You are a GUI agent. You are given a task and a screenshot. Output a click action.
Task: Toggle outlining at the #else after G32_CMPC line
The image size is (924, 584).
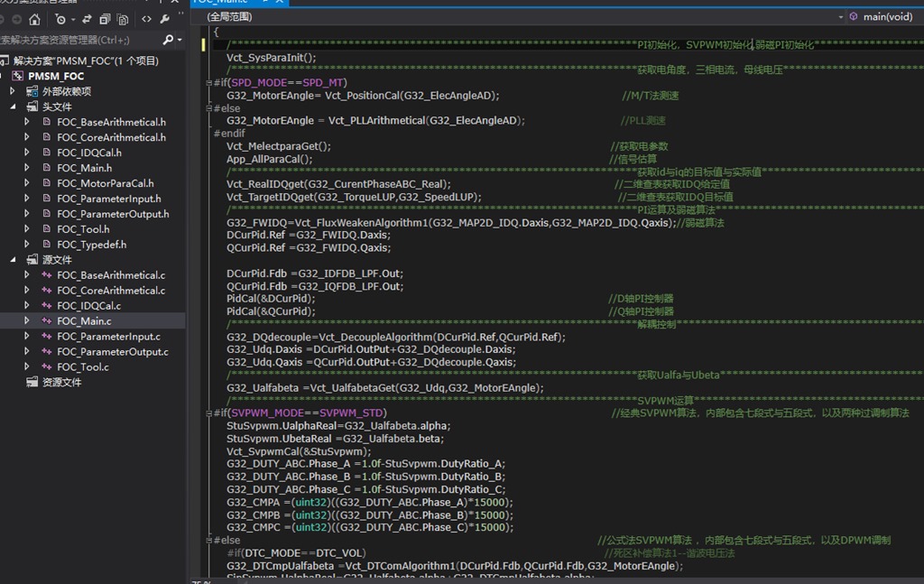click(x=208, y=541)
